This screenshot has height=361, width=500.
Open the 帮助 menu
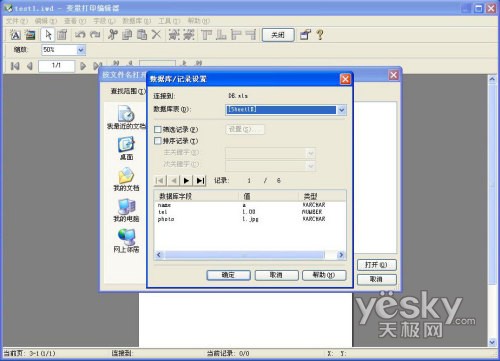point(198,21)
